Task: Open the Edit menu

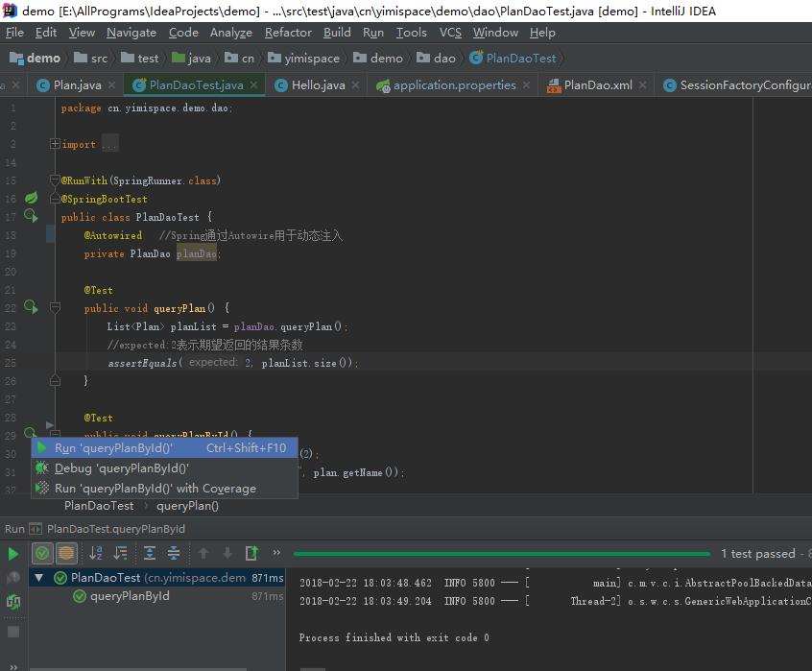Action: pyautogui.click(x=45, y=33)
